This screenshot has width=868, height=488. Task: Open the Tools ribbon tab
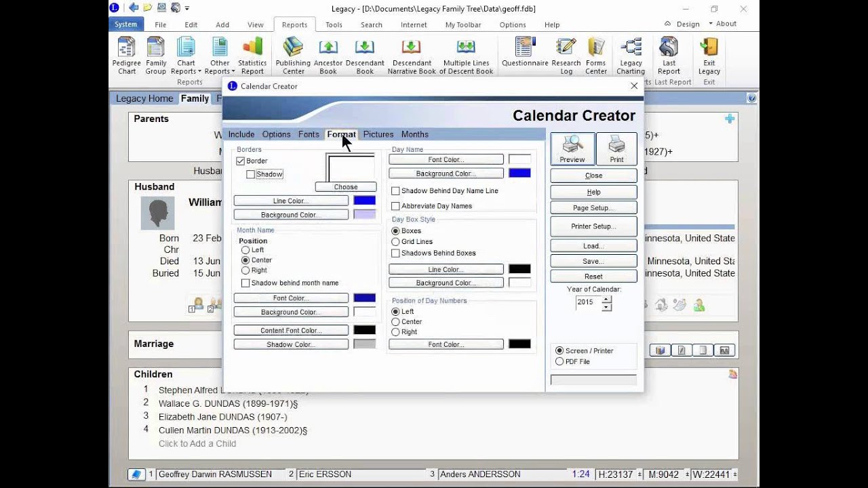point(334,24)
